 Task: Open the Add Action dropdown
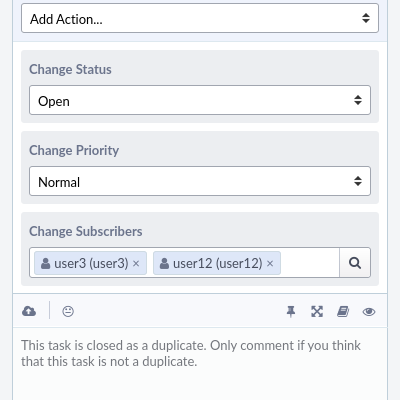click(200, 18)
